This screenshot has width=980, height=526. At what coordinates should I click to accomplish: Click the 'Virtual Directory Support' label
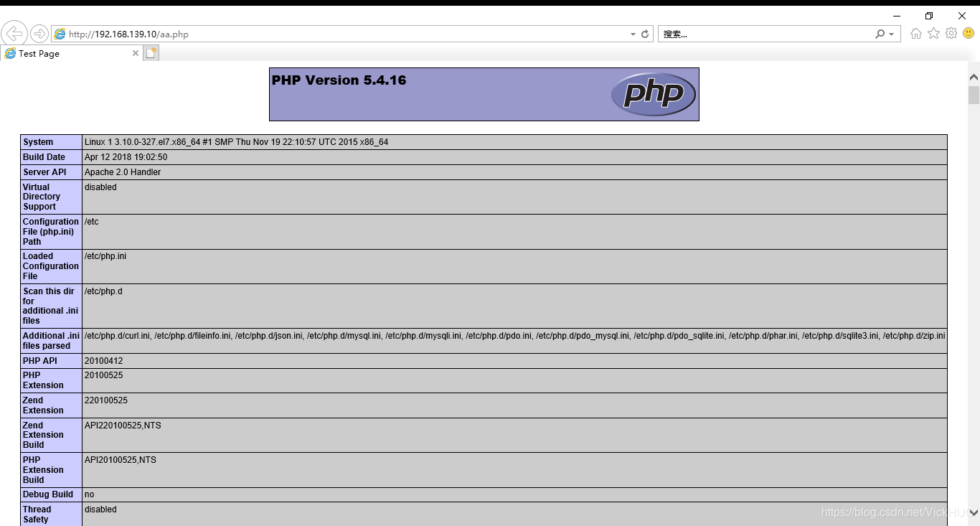[x=42, y=197]
